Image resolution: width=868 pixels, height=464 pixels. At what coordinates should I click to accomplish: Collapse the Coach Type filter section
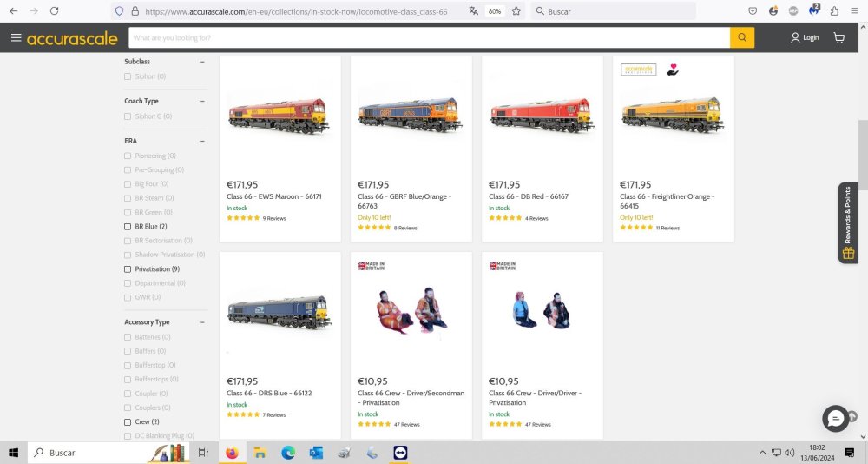(202, 101)
